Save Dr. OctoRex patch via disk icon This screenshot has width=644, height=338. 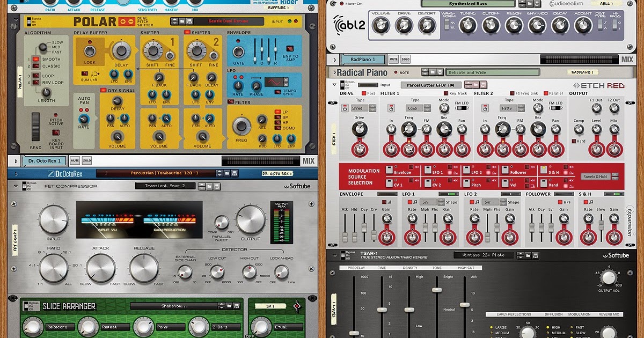click(235, 173)
